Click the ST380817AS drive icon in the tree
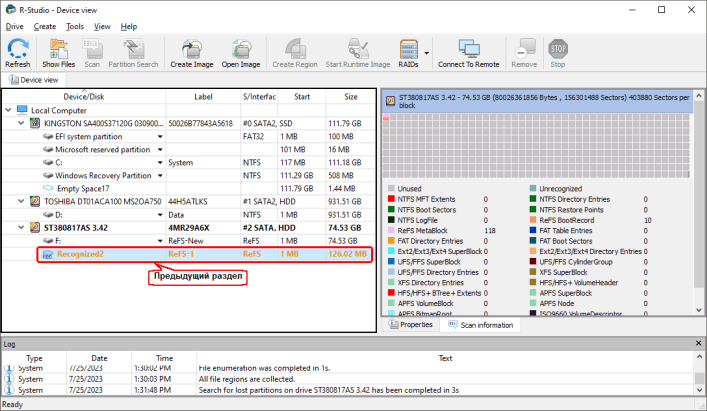The width and height of the screenshot is (707, 411). 35,228
